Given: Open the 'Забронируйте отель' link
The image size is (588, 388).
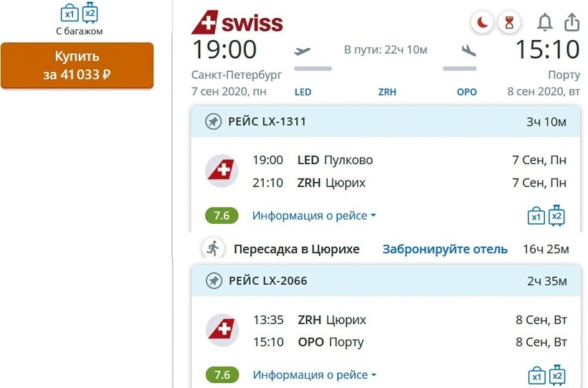Looking at the screenshot, I should point(445,250).
